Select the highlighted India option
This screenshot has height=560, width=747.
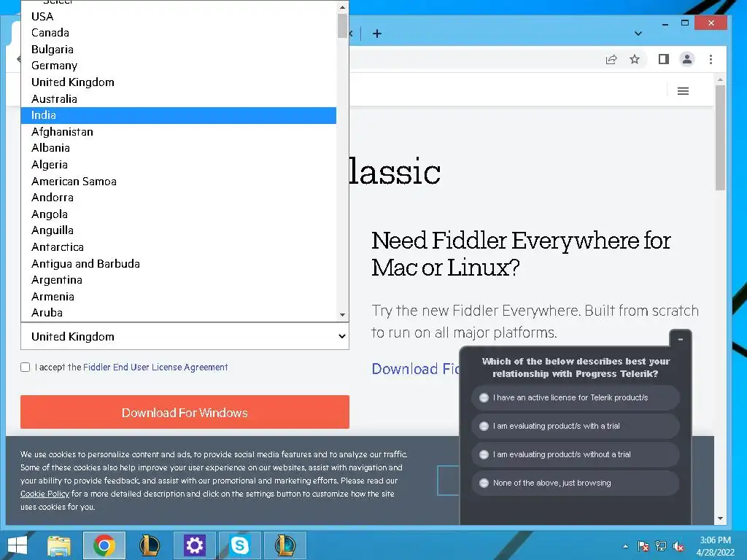(x=179, y=115)
